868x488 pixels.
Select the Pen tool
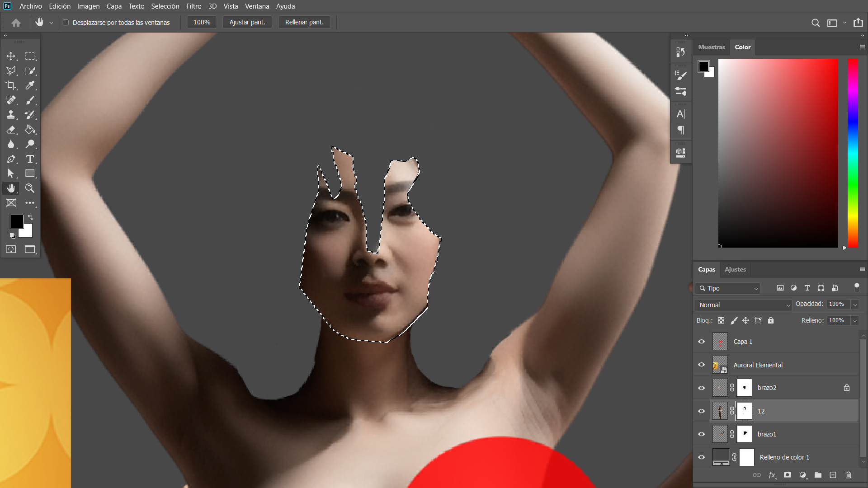coord(11,159)
